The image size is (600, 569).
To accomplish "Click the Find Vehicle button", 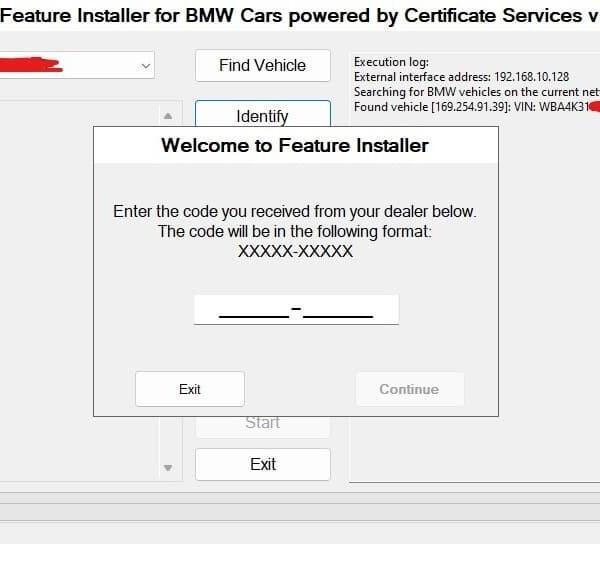I will coord(262,65).
